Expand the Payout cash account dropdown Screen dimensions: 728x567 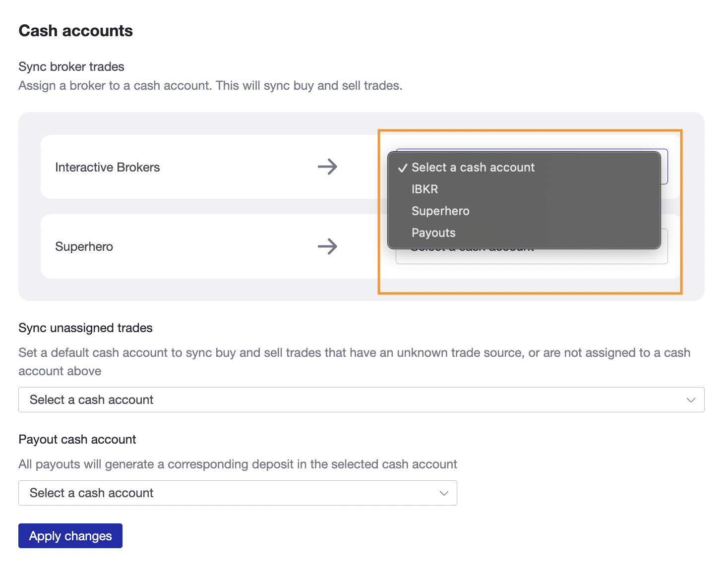tap(238, 493)
